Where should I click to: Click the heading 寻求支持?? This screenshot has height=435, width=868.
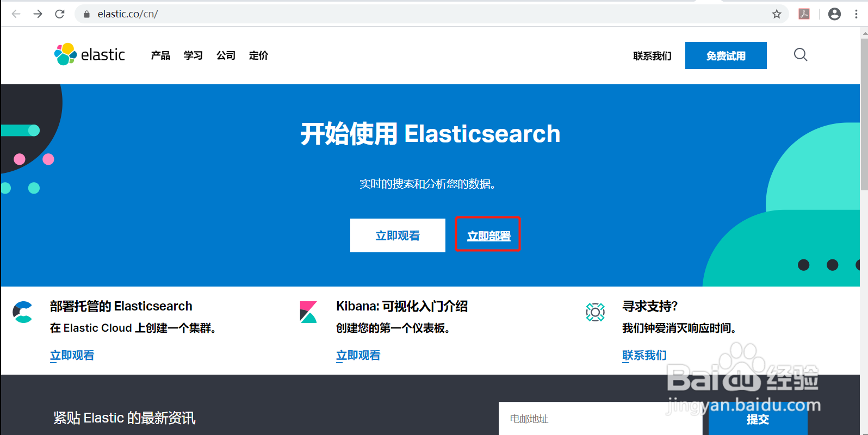coord(650,306)
